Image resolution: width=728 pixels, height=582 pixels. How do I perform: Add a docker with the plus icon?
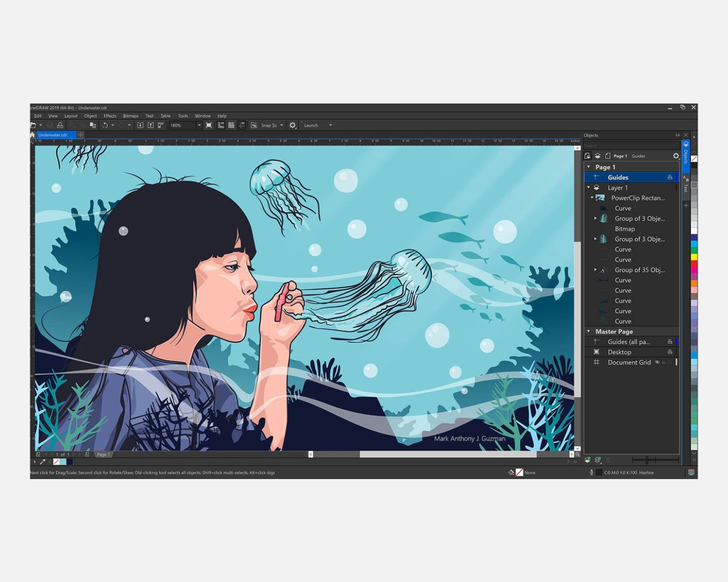[x=686, y=205]
